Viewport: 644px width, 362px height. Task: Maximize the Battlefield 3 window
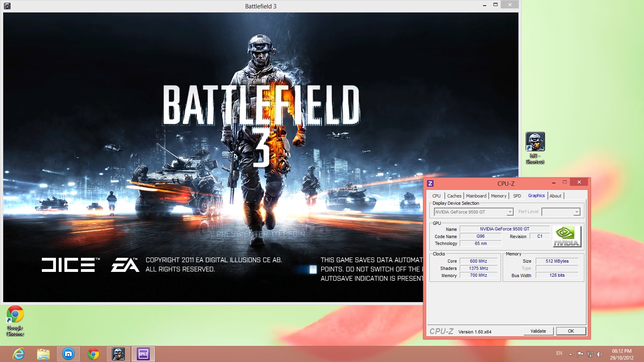(495, 5)
